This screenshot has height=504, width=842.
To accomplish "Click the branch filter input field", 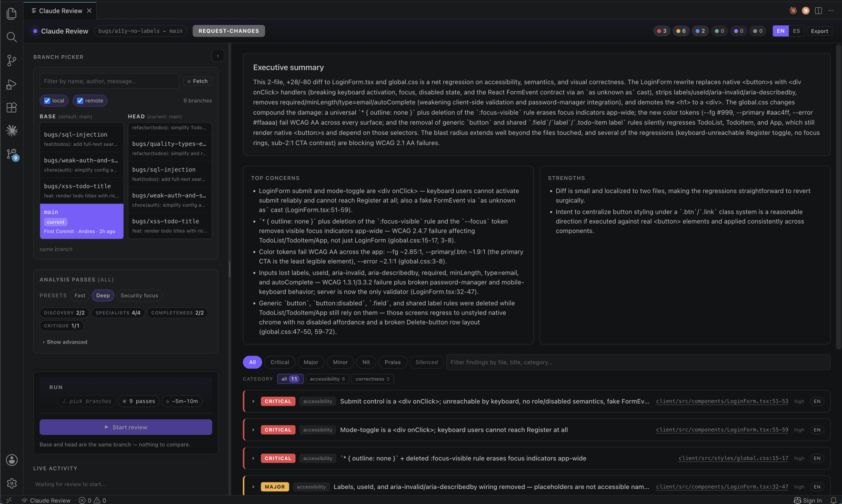I will (109, 81).
